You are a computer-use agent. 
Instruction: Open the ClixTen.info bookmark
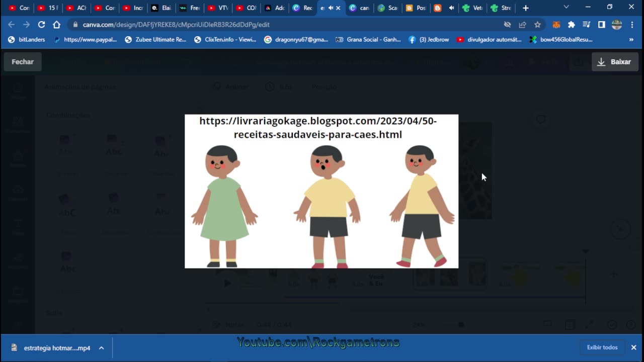coord(225,39)
